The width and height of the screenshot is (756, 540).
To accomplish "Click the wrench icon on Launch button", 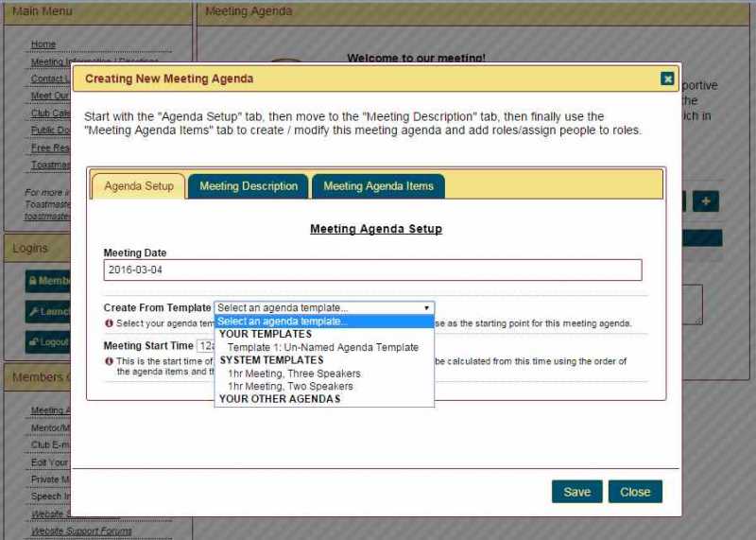I will tap(34, 311).
